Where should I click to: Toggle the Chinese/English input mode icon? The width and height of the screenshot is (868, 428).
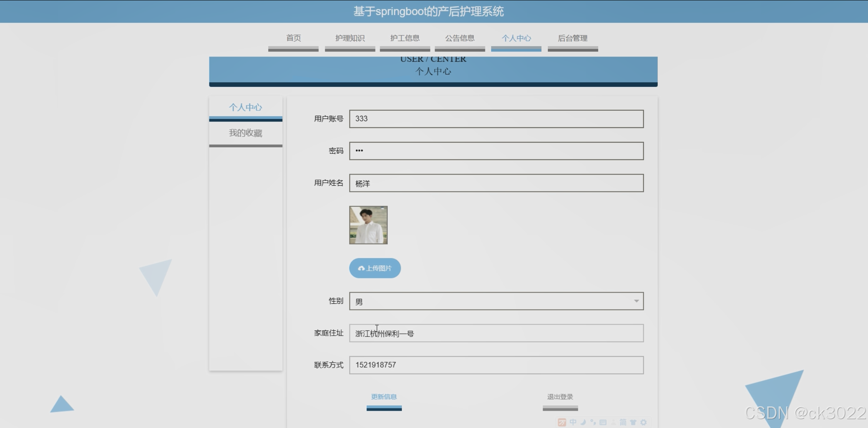click(x=573, y=422)
